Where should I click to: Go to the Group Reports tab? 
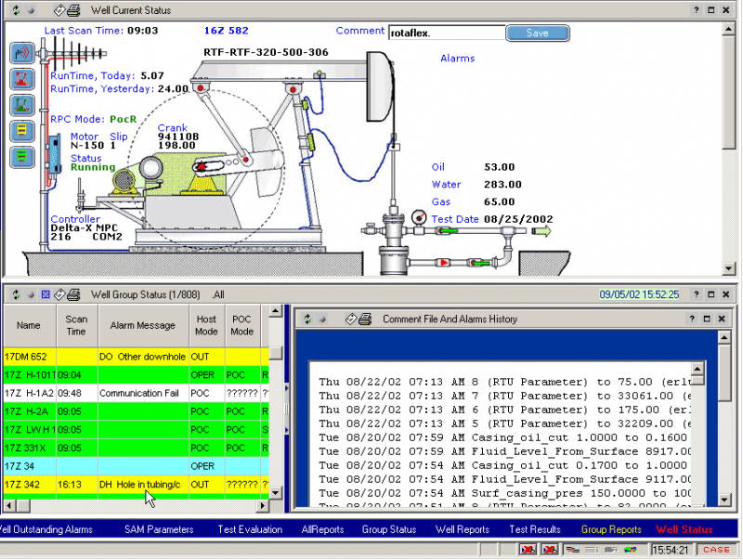click(611, 529)
